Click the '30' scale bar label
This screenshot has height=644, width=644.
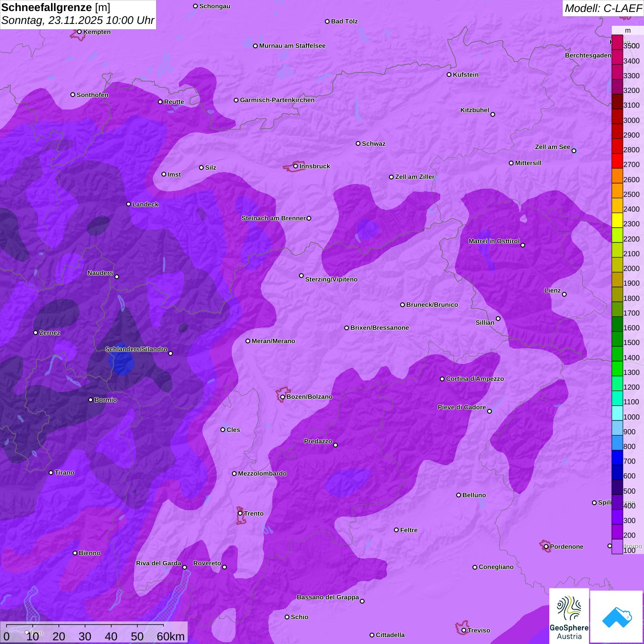pos(85,636)
